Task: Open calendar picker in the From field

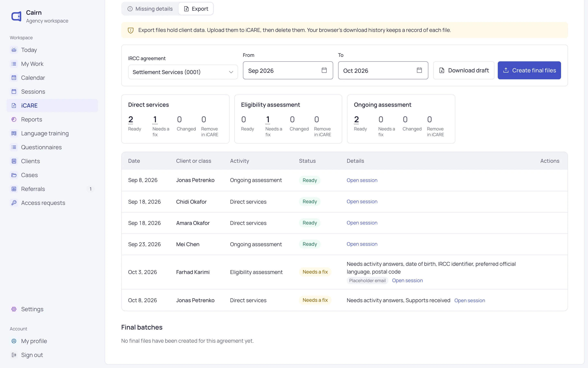Action: click(x=324, y=70)
